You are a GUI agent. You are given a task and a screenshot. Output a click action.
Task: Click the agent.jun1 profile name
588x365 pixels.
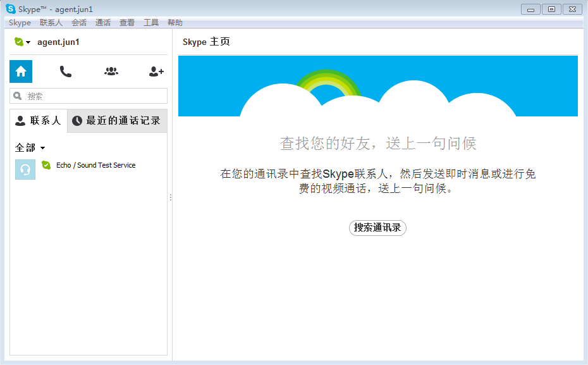pos(58,42)
